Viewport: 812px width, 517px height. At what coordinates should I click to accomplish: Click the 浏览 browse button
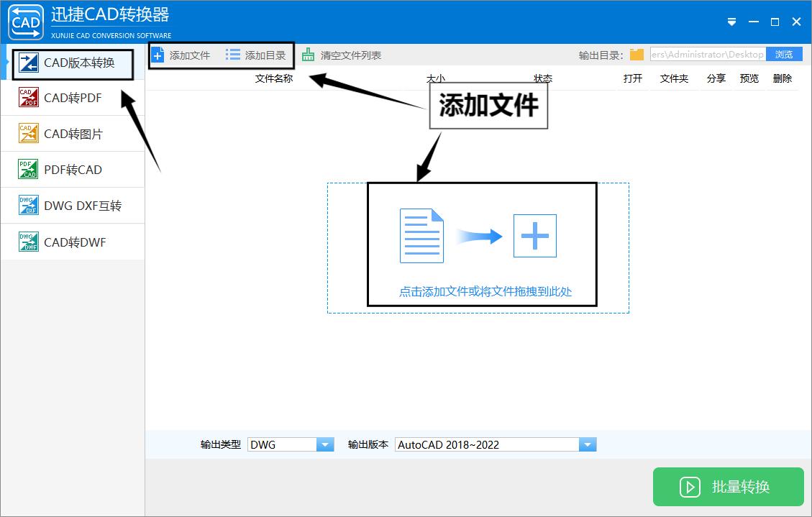(x=784, y=55)
